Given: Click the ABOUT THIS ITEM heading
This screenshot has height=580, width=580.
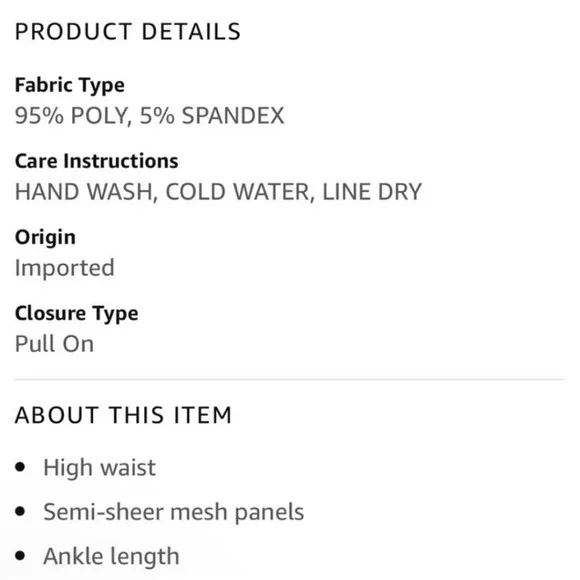Looking at the screenshot, I should point(123,415).
